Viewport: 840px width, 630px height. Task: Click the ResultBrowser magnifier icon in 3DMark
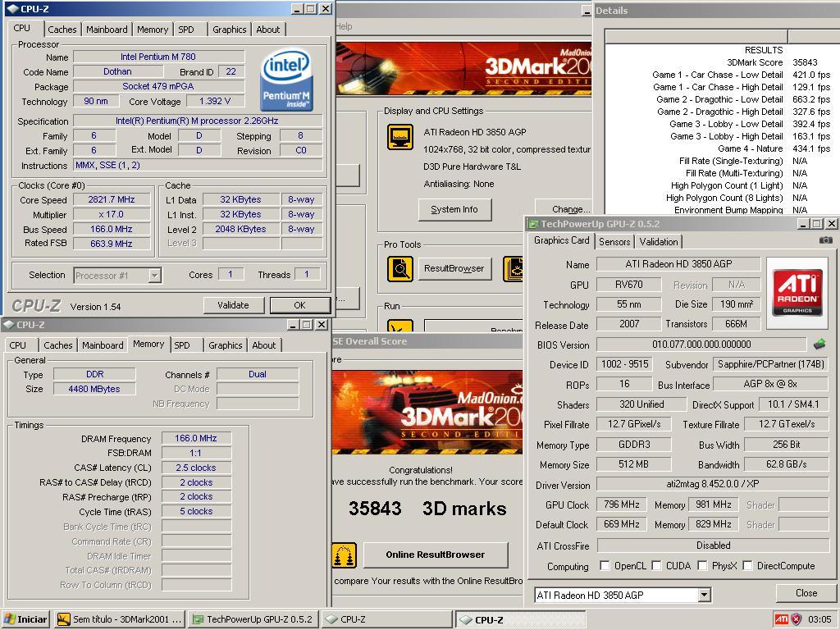[400, 268]
